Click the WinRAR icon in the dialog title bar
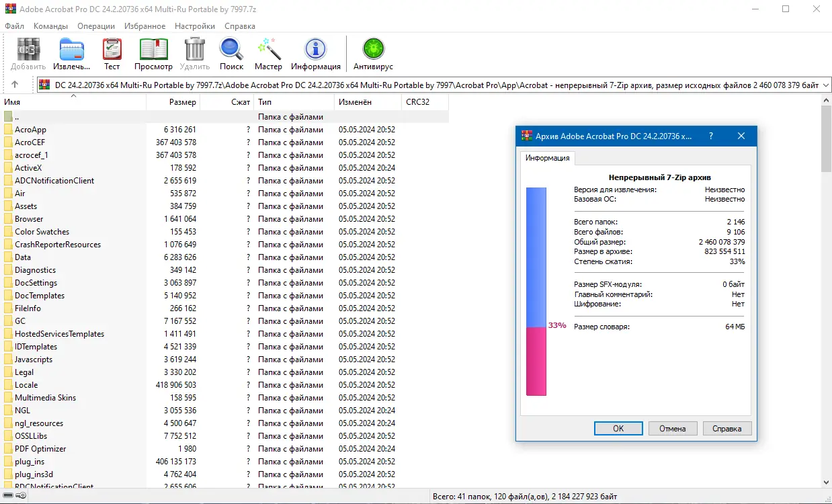The image size is (832, 504). click(x=527, y=136)
